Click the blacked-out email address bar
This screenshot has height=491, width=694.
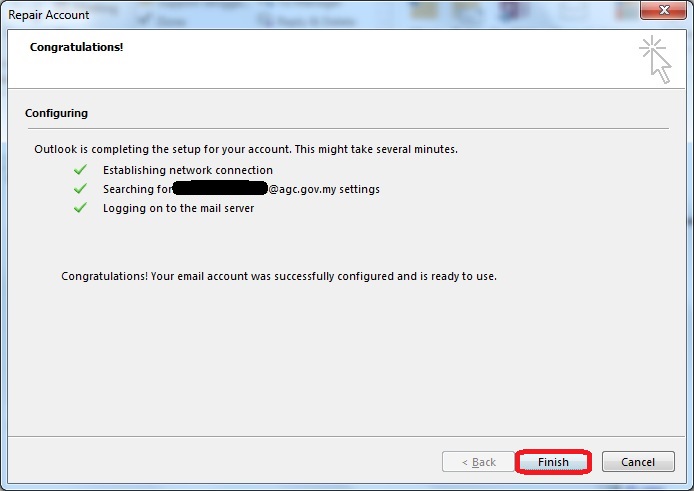click(219, 188)
